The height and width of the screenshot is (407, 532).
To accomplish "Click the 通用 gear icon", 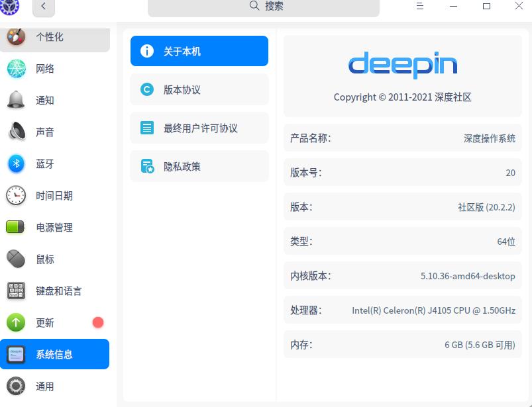I will 16,386.
